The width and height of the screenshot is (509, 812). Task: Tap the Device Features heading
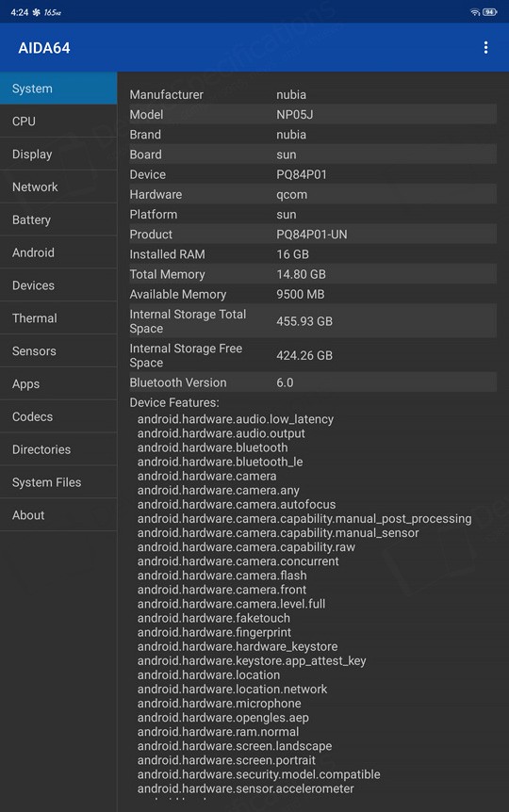tap(174, 402)
